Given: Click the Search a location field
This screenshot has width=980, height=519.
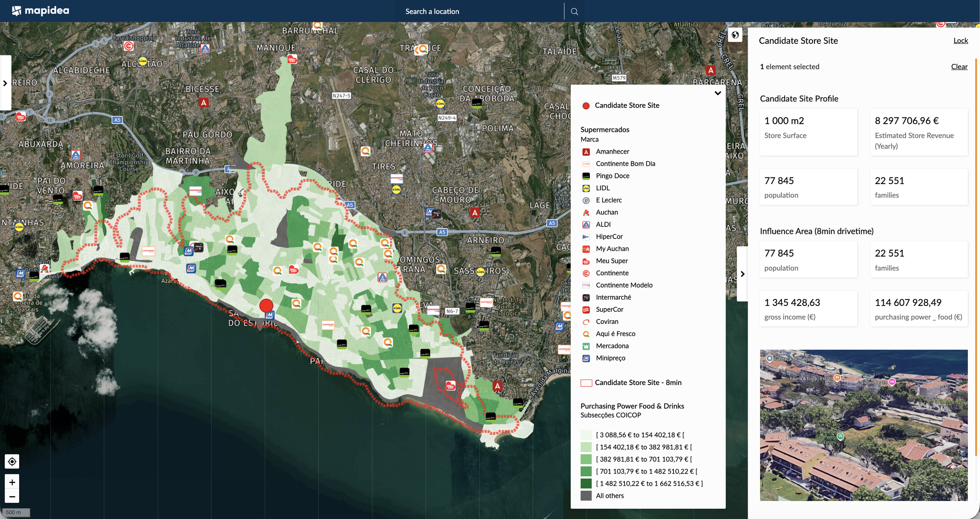Looking at the screenshot, I should click(432, 11).
